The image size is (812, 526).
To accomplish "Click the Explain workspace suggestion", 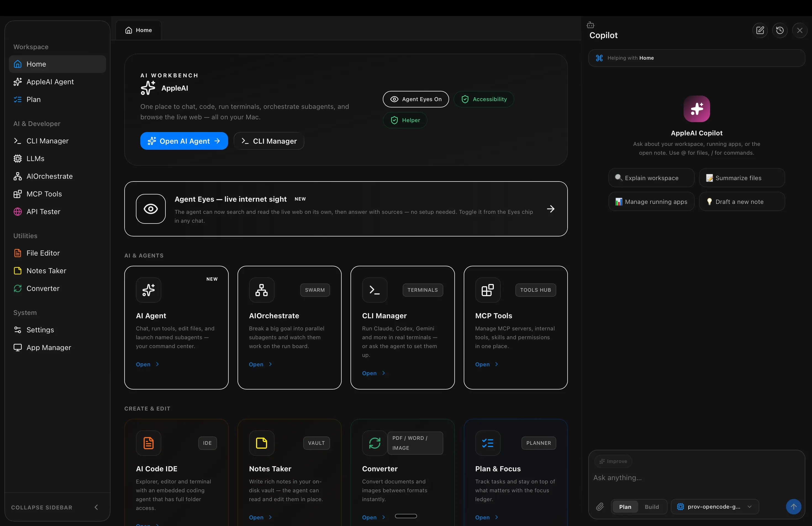I will pyautogui.click(x=651, y=178).
